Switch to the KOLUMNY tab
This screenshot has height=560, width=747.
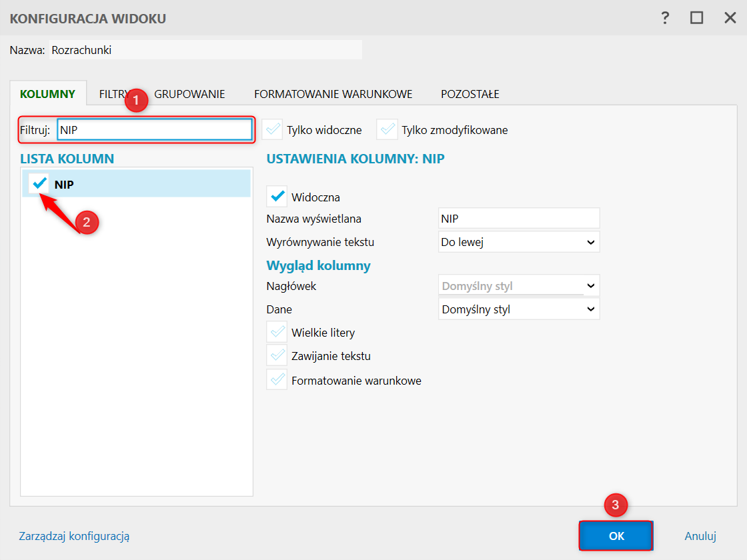(x=47, y=94)
